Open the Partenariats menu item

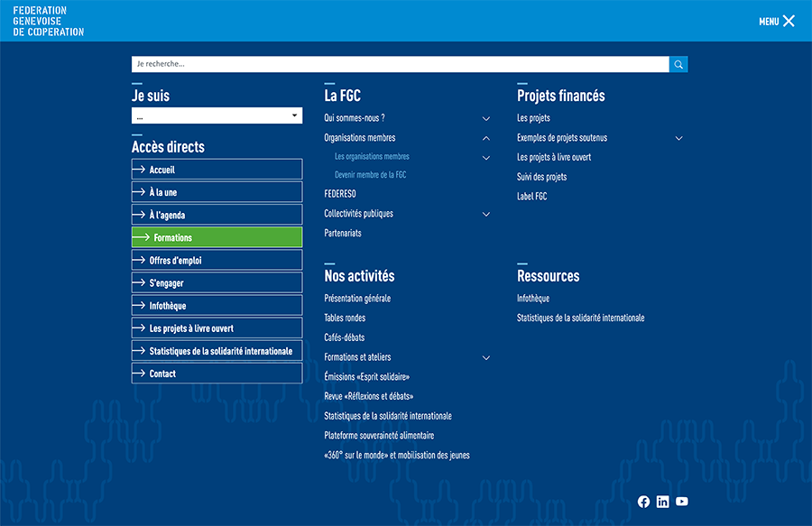343,233
